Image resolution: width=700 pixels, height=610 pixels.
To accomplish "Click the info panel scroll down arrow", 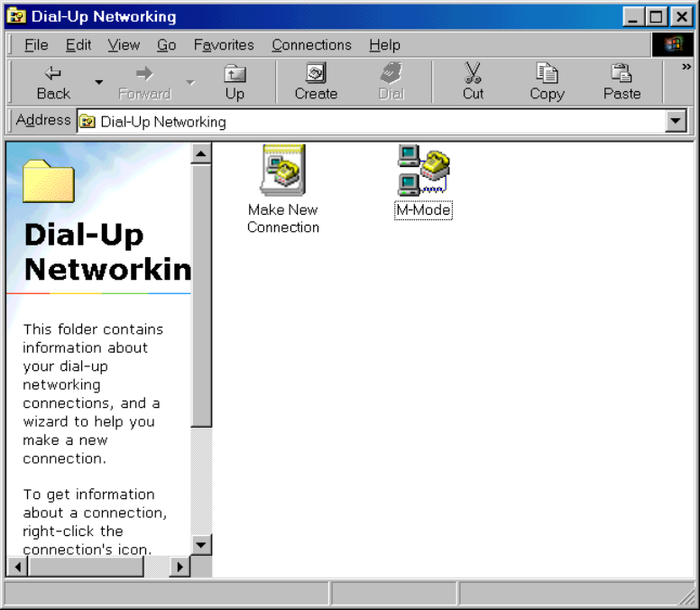I will (201, 544).
